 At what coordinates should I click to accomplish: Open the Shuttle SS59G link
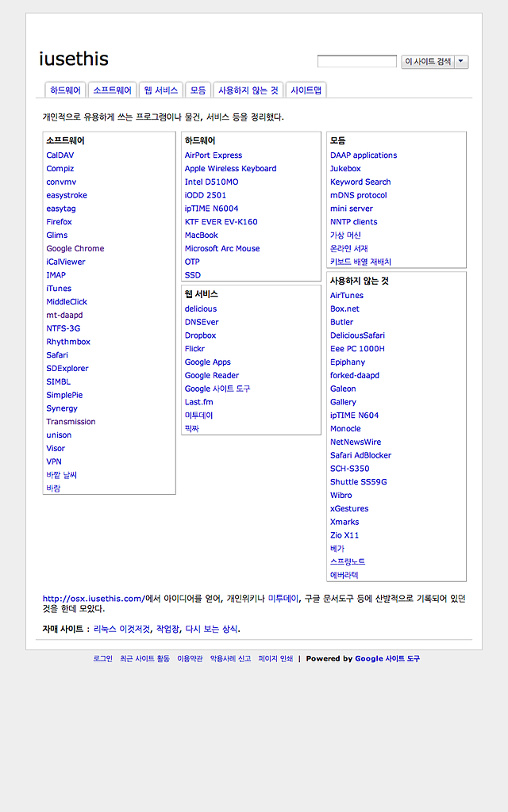(359, 482)
